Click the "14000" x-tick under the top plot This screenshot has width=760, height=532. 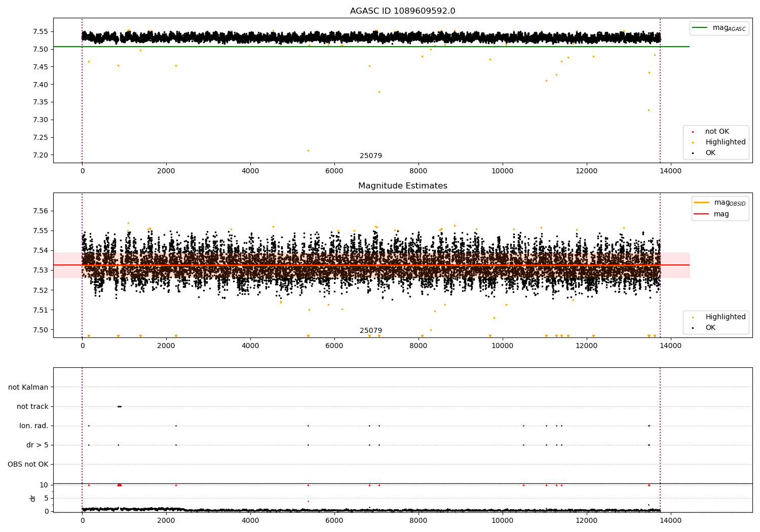(671, 171)
